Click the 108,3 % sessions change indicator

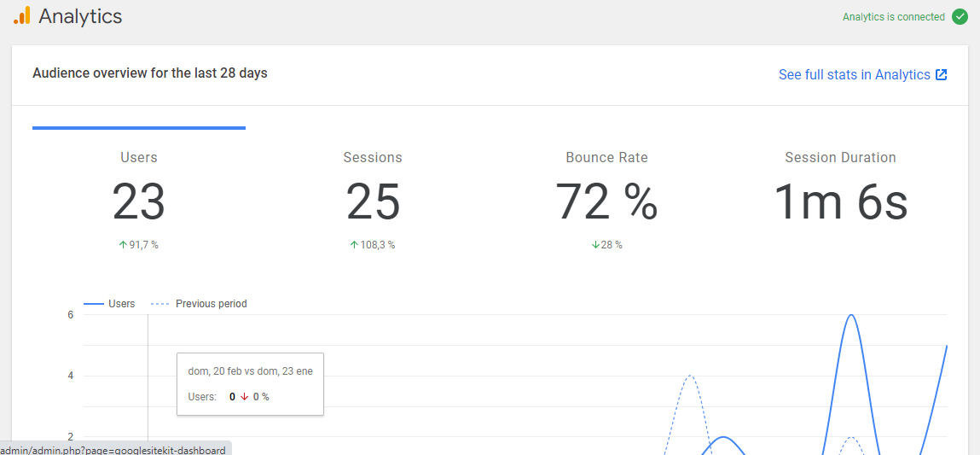coord(373,245)
